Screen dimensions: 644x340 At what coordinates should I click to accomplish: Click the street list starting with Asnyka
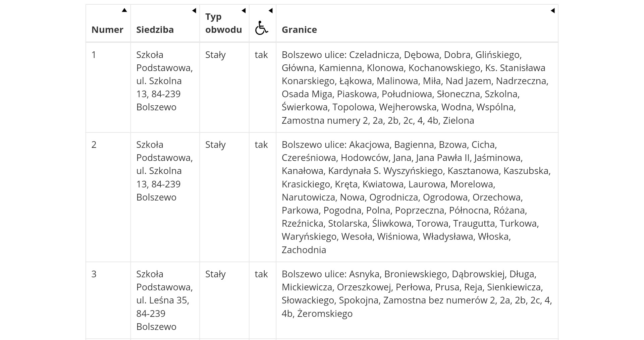point(416,293)
